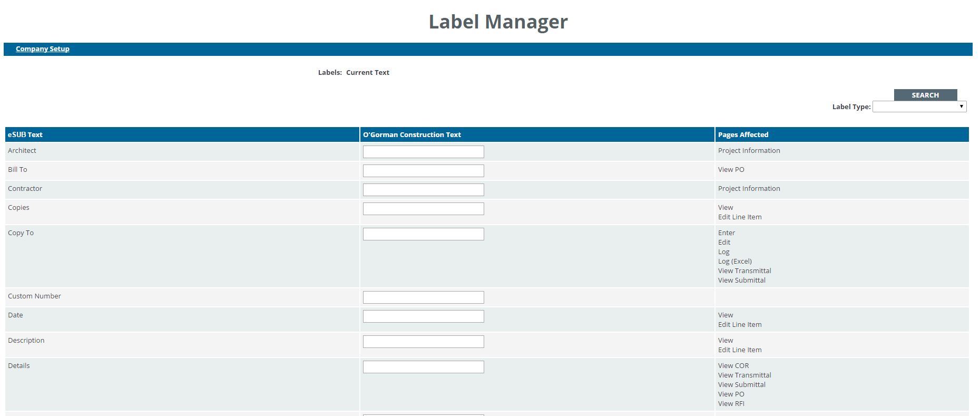Screen dimensions: 980x416
Task: Click the Contractor label text
Action: (25, 188)
